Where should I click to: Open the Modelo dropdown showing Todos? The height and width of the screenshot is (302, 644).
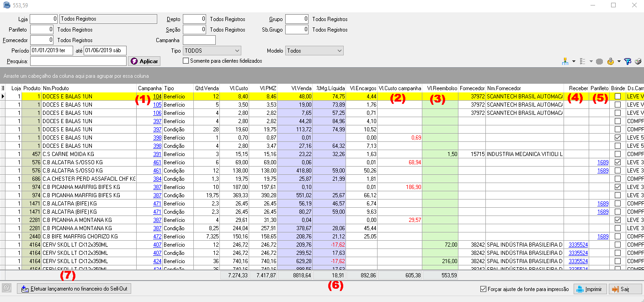pyautogui.click(x=314, y=51)
